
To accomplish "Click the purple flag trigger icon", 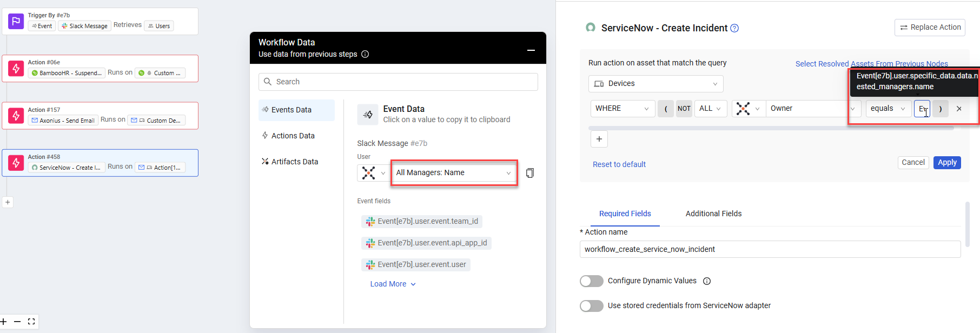I will tap(16, 22).
